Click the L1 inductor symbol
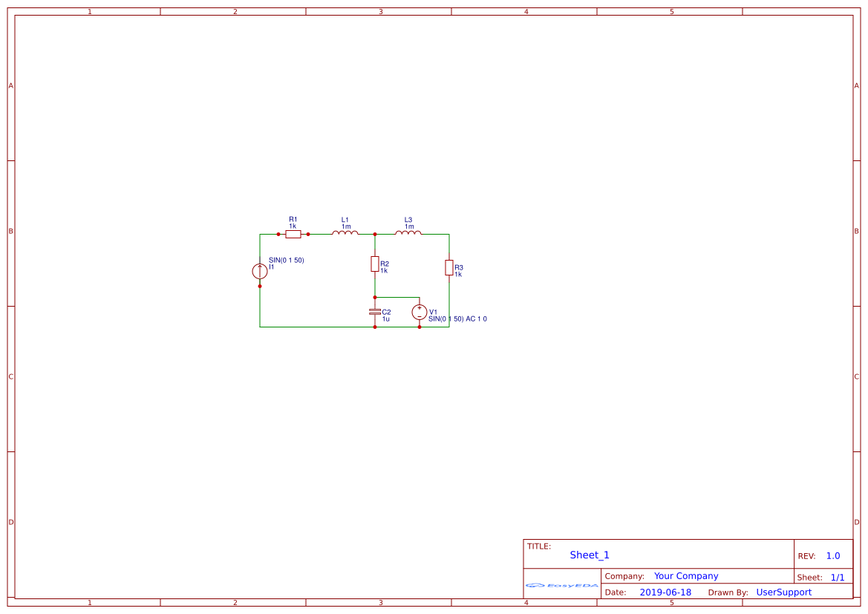This screenshot has height=614, width=868. [345, 234]
